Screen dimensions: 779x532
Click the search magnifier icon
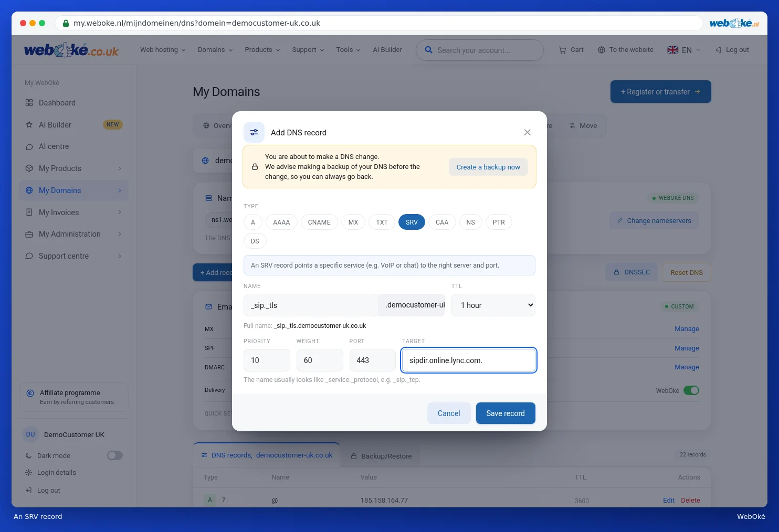coord(429,50)
